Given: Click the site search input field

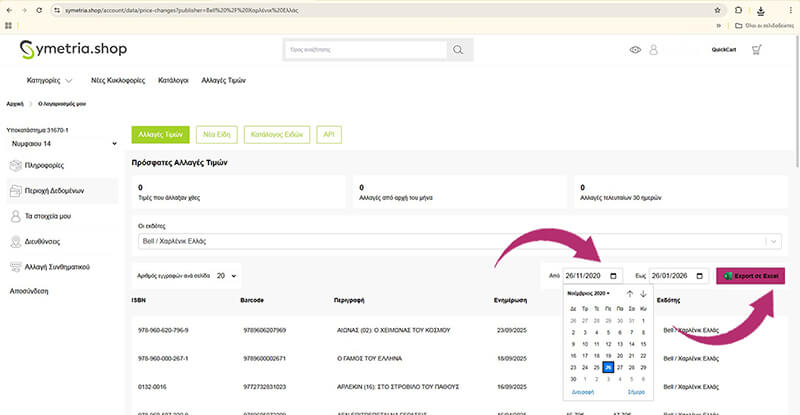Looking at the screenshot, I should [365, 49].
